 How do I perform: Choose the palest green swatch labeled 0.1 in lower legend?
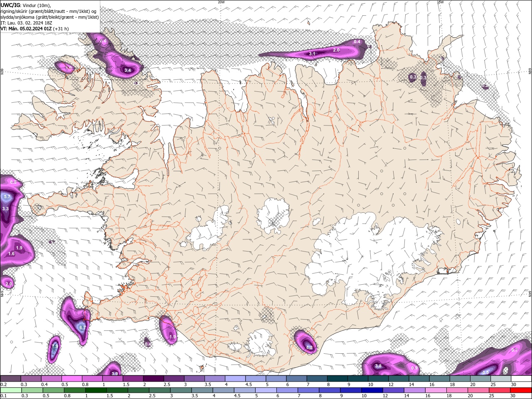[11, 390]
